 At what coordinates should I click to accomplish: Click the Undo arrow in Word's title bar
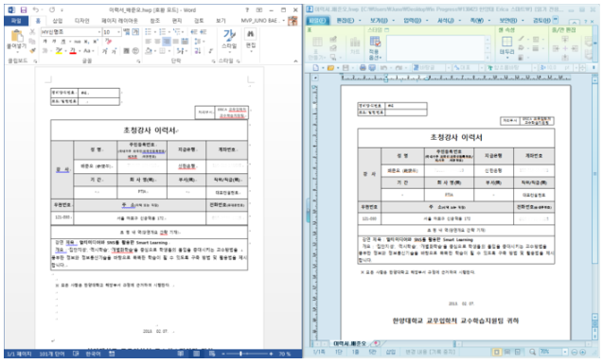pyautogui.click(x=36, y=10)
